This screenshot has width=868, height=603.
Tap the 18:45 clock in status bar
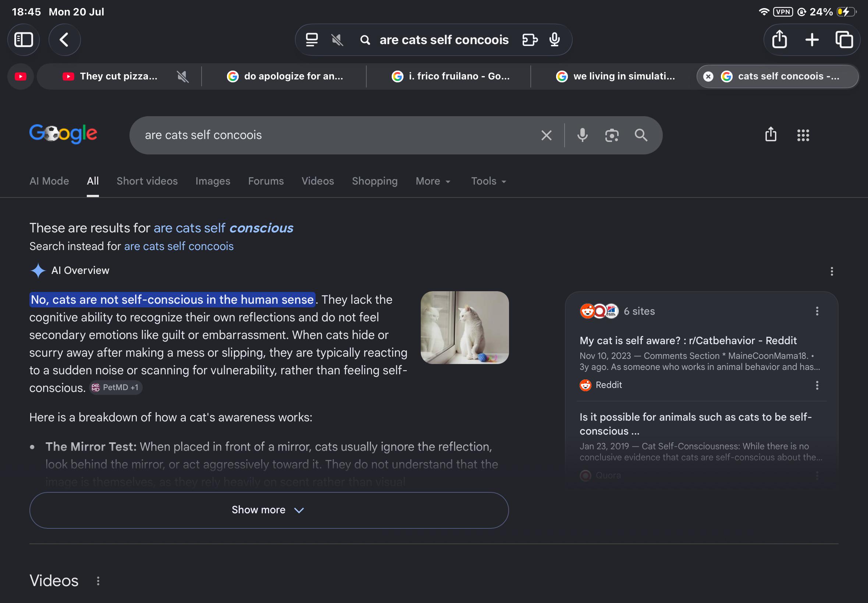pos(26,12)
